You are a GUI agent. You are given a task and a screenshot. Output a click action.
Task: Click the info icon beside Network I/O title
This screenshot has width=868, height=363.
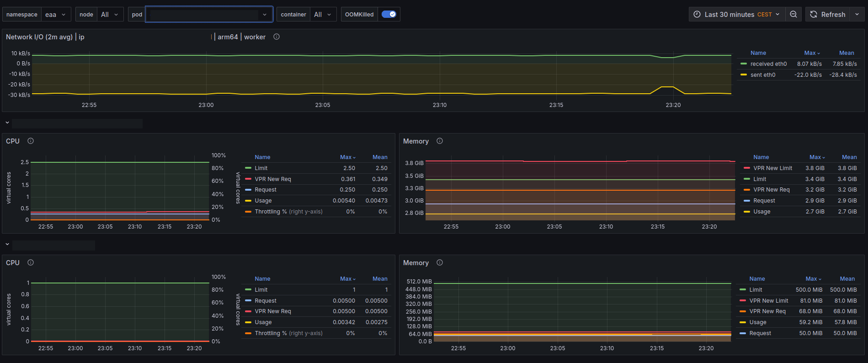(x=277, y=37)
